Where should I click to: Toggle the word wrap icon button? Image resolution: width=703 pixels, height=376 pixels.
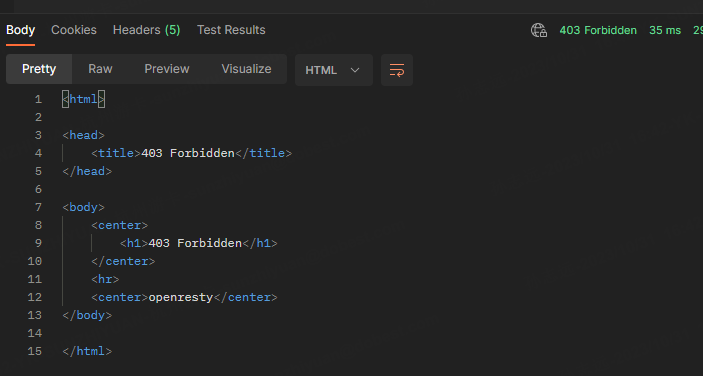coord(397,70)
